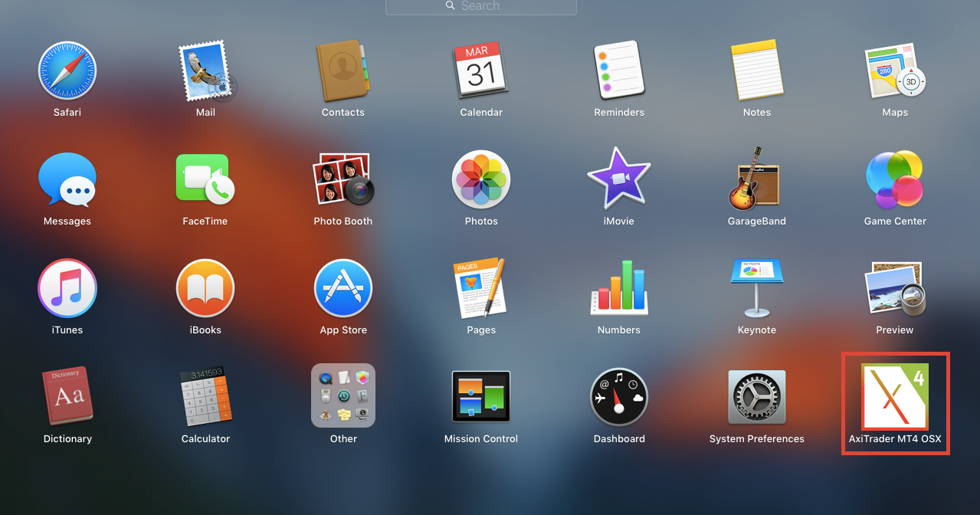Image resolution: width=980 pixels, height=515 pixels.
Task: Launch the Mail application
Action: (x=205, y=71)
